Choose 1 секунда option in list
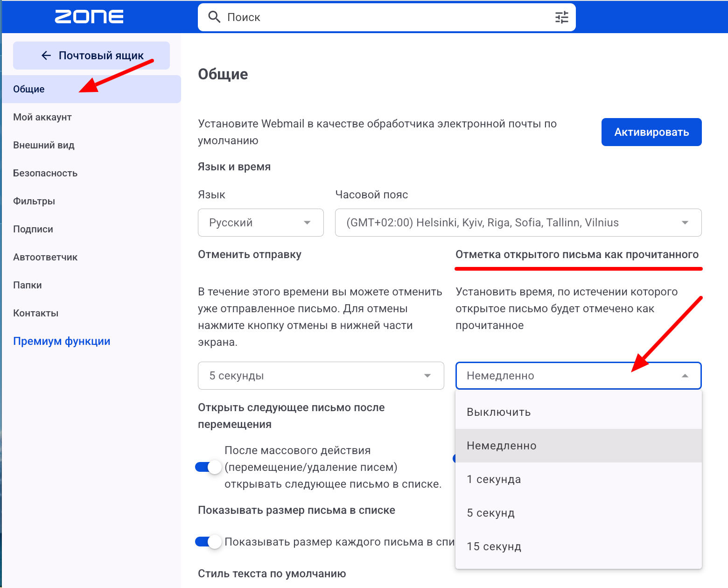728x588 pixels. tap(579, 479)
